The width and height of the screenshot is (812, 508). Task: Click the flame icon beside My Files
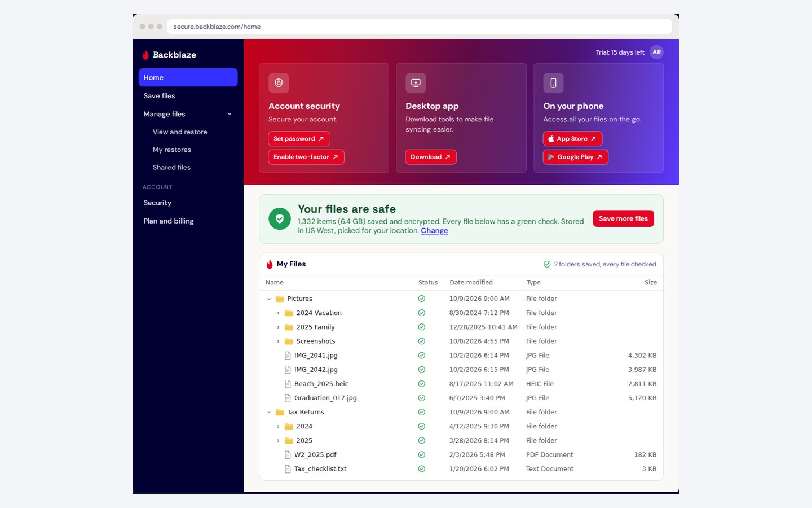pos(270,264)
